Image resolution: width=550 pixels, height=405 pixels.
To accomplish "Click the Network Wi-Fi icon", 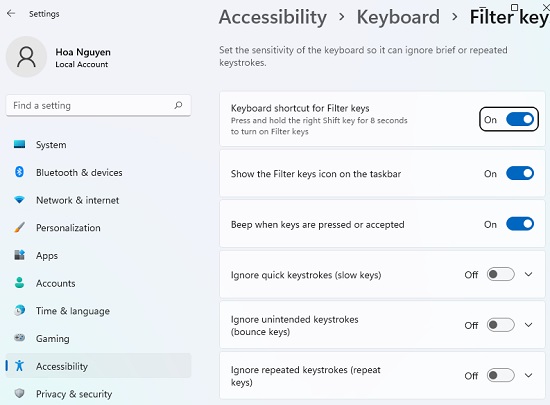I will pyautogui.click(x=19, y=200).
